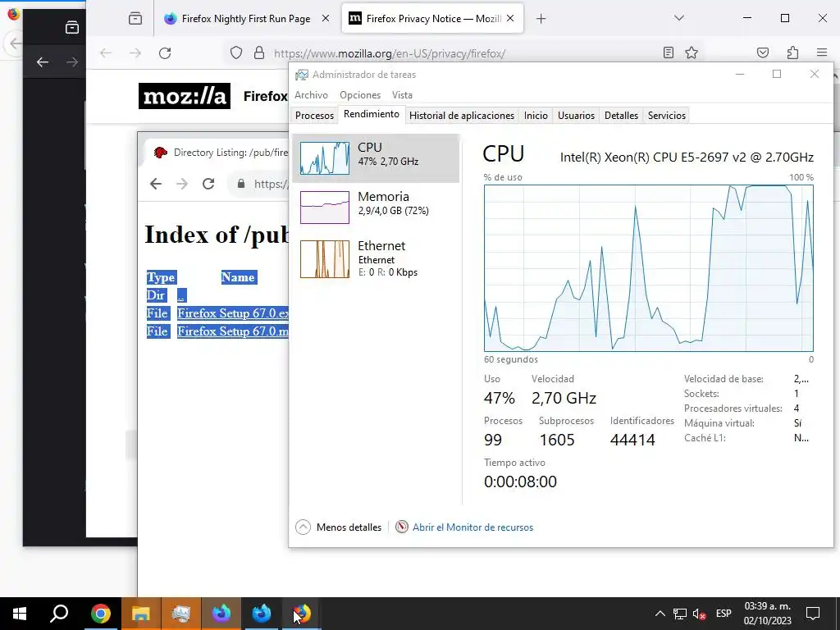The width and height of the screenshot is (840, 630).
Task: Click the Save to Pocket icon
Action: [763, 52]
